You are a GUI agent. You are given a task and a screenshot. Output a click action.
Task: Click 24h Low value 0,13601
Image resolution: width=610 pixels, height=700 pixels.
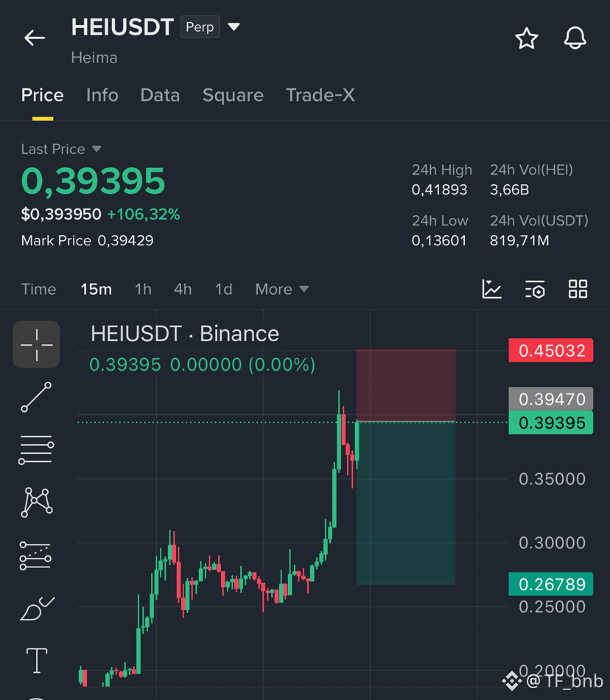[x=438, y=241]
